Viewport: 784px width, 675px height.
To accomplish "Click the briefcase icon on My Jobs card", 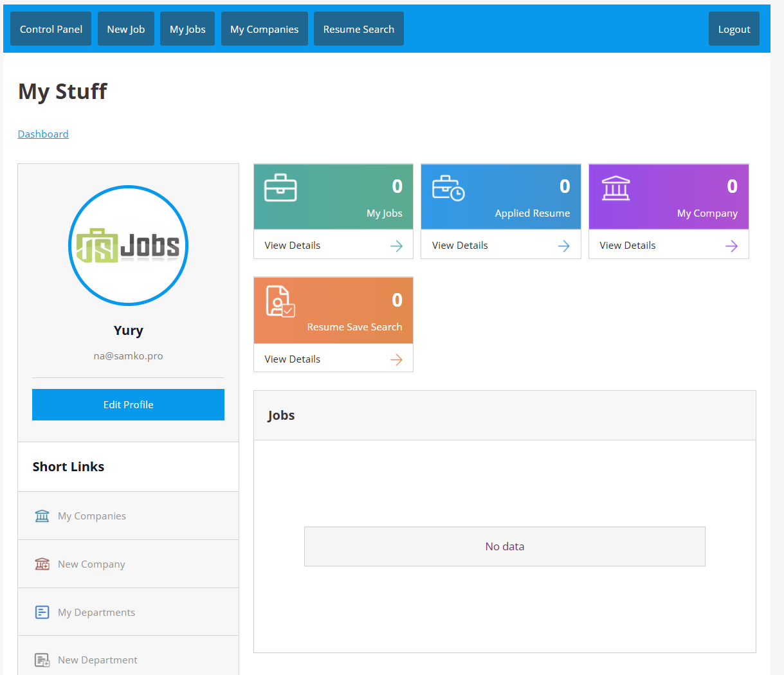I will point(280,188).
